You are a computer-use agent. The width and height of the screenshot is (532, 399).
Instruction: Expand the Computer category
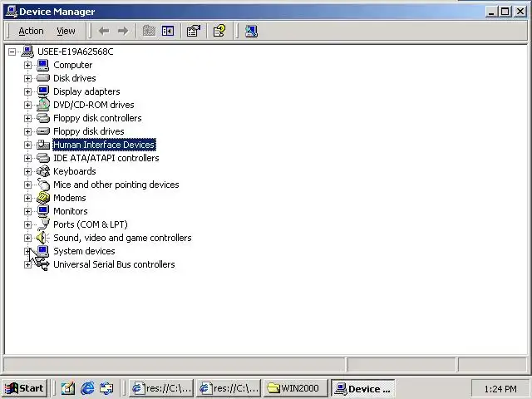coord(27,65)
